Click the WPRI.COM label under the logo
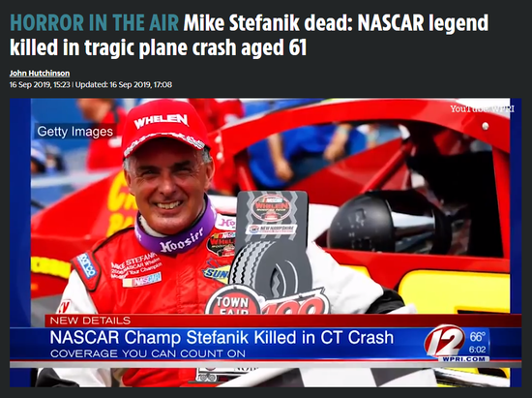 tap(463, 359)
